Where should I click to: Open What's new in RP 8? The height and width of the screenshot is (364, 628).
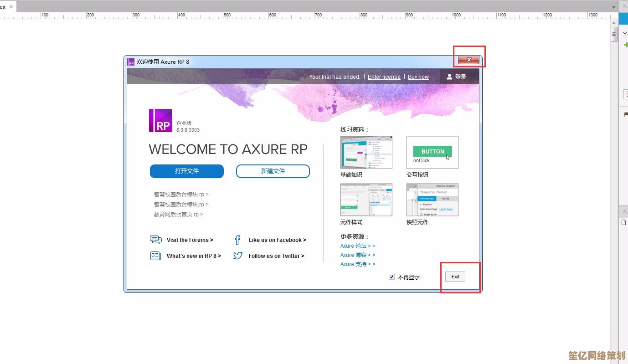pos(194,256)
